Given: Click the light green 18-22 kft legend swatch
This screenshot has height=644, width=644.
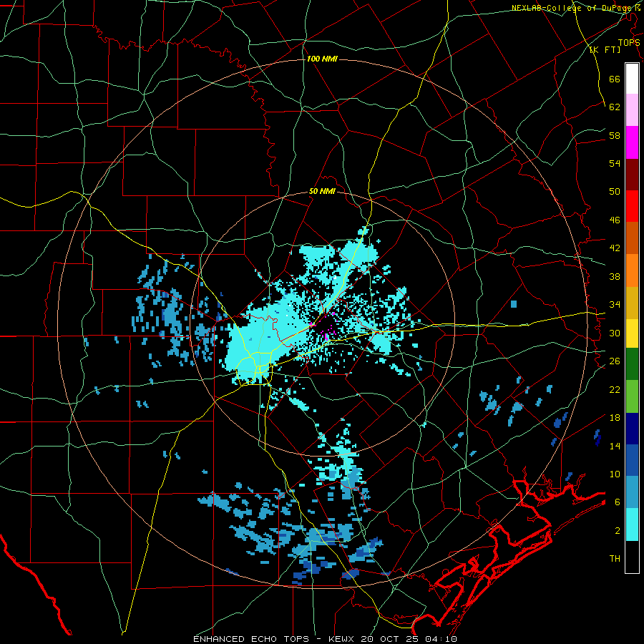Looking at the screenshot, I should tap(632, 396).
